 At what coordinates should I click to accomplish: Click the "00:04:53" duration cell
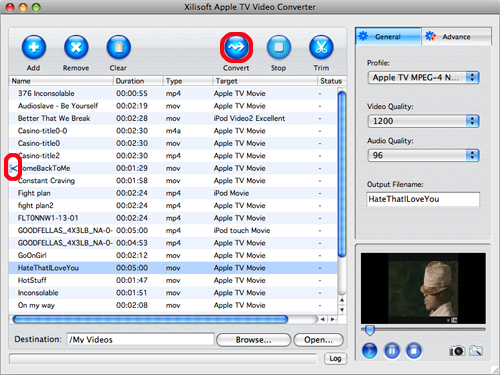132,243
